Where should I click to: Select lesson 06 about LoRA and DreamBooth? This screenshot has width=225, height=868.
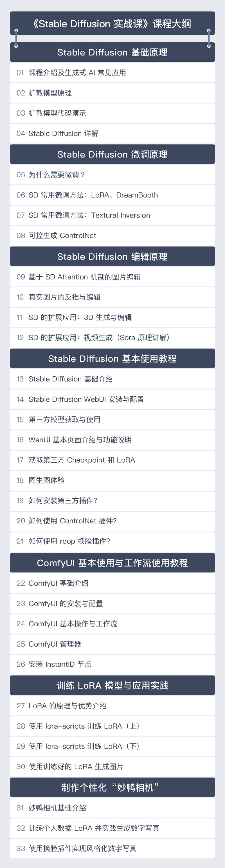112,195
